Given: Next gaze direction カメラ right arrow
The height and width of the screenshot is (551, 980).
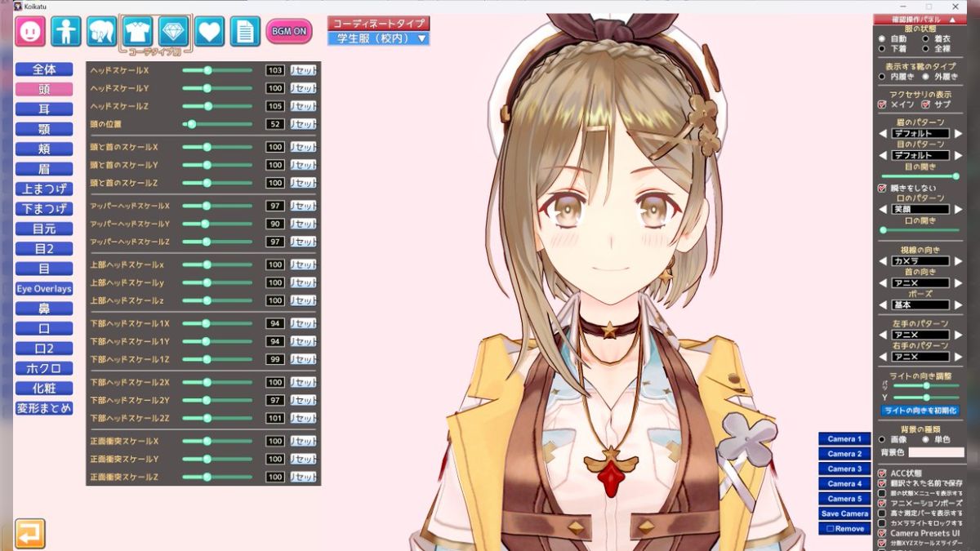Looking at the screenshot, I should point(957,261).
